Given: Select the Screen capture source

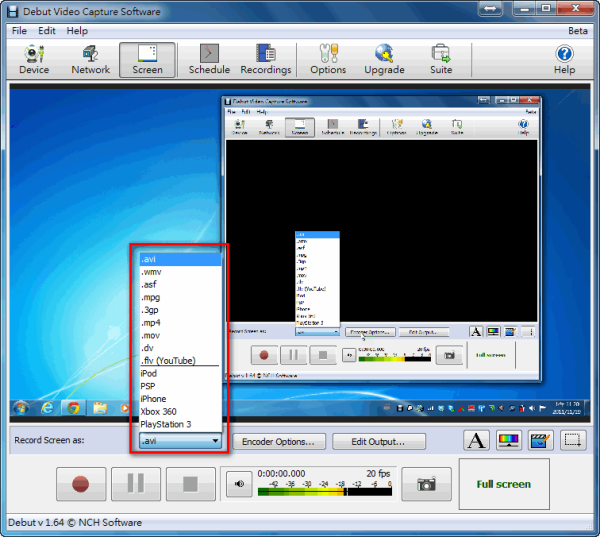Looking at the screenshot, I should (147, 60).
